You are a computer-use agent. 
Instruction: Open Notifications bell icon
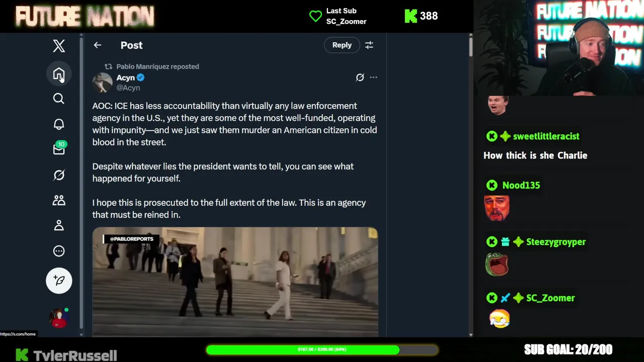(59, 124)
